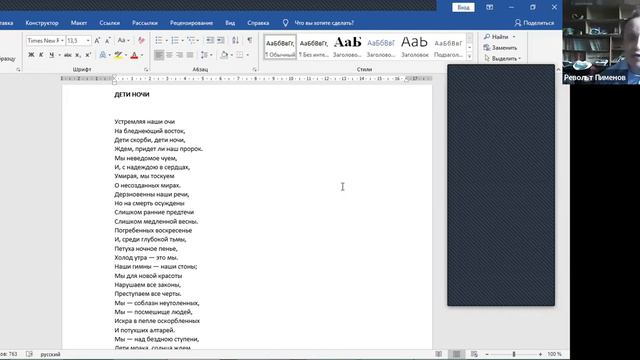Apply 'Без инте...' style
Image resolution: width=640 pixels, height=360 pixels.
click(313, 47)
